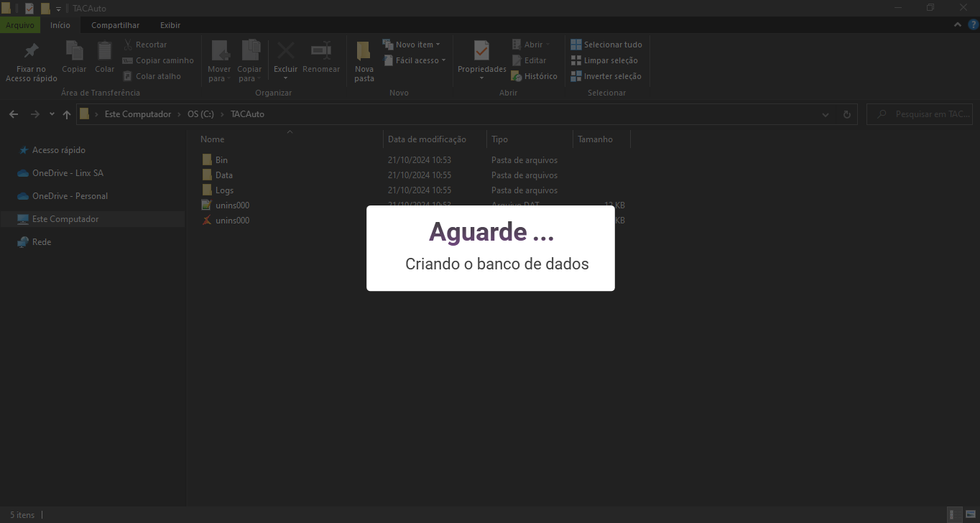Switch to the Compartilhar ribbon tab
The width and height of the screenshot is (980, 523).
[116, 25]
